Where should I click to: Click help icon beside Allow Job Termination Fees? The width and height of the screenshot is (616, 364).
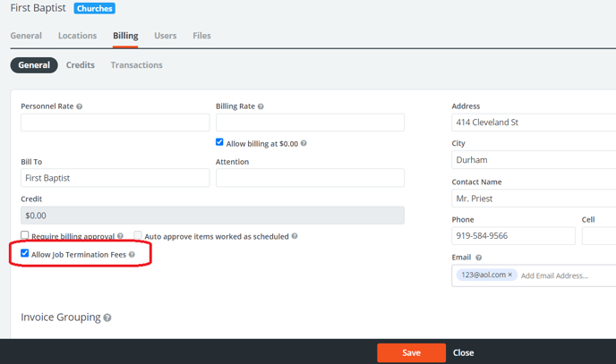tap(132, 255)
